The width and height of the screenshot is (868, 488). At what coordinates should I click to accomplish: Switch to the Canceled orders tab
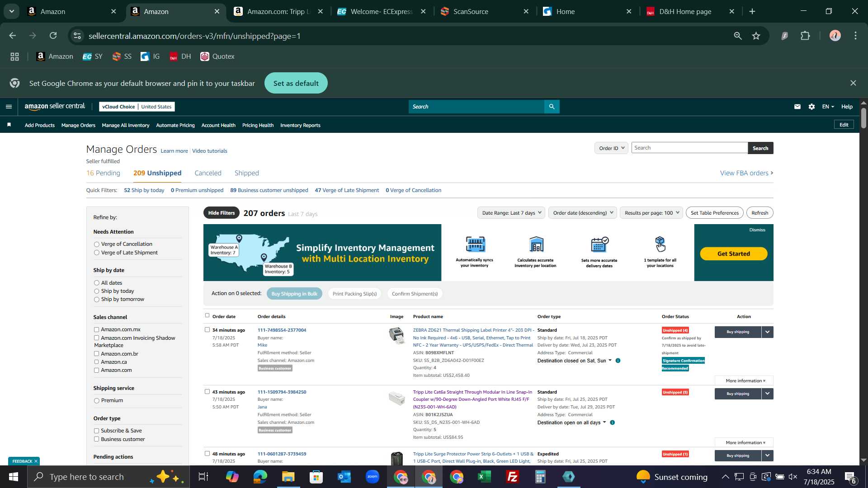[x=208, y=173]
